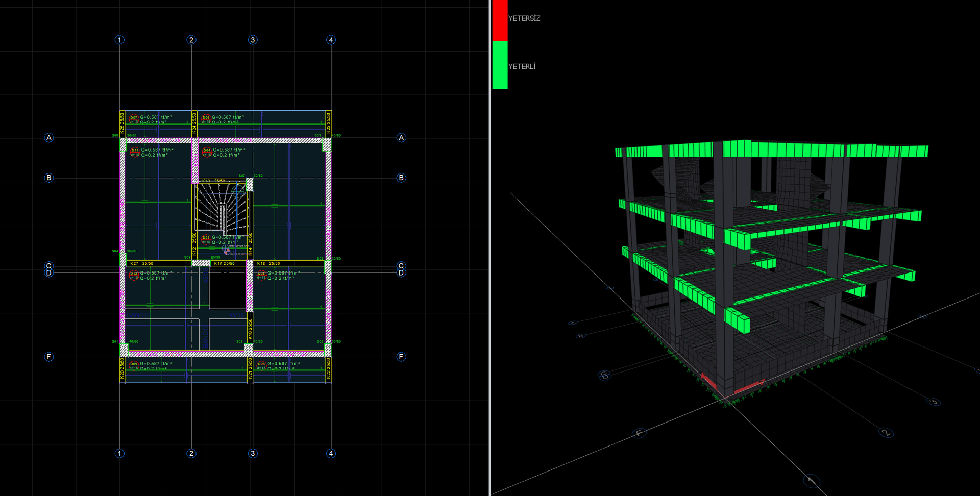Click the YETERSİZ legend text
This screenshot has height=496, width=980.
tap(524, 18)
